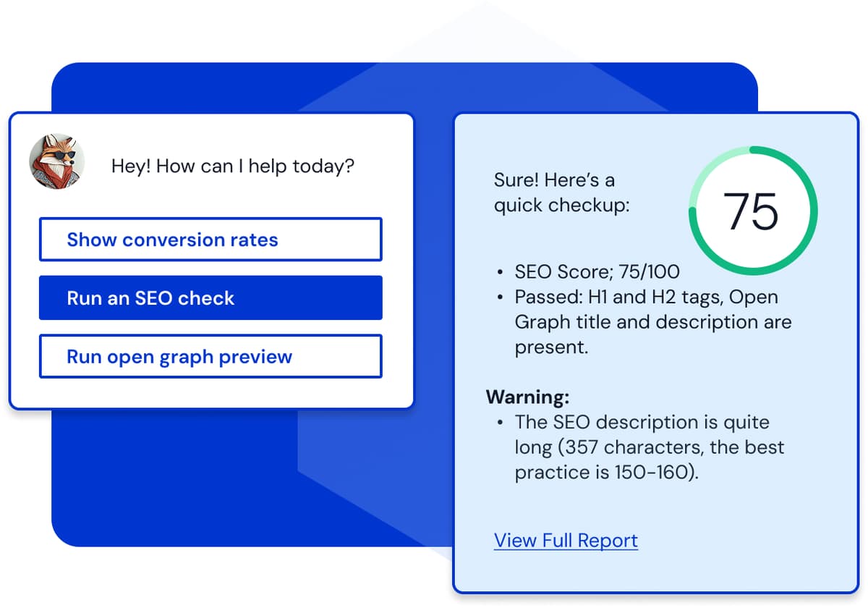Click the word 'present.' in the passed item

point(551,347)
